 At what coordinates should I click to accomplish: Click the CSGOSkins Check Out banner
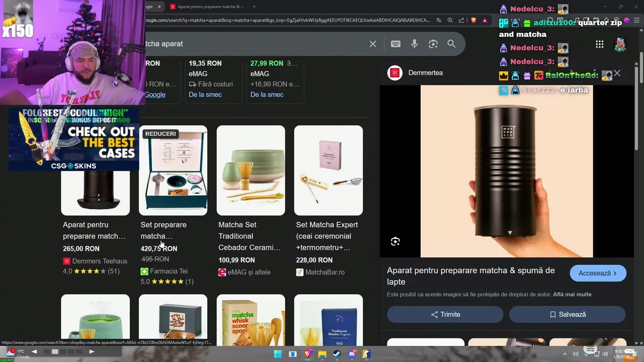pos(73,139)
